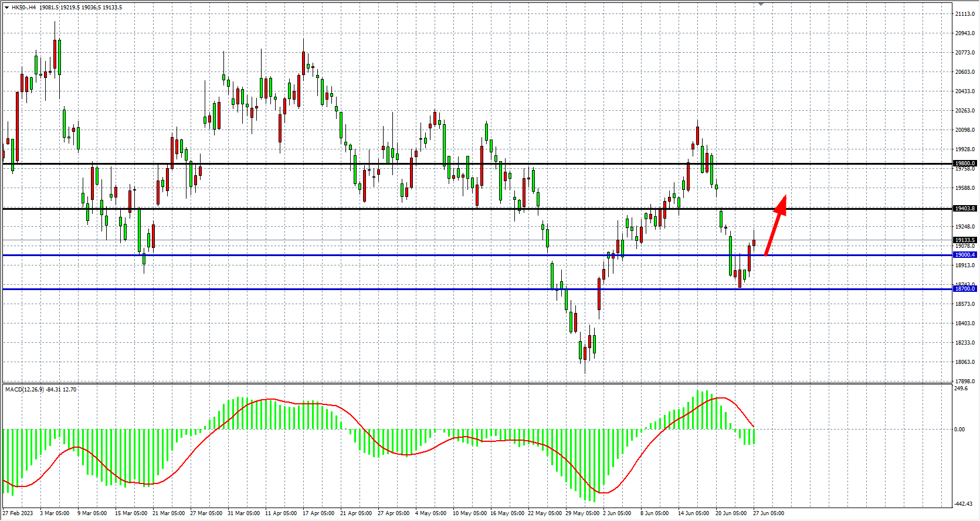
Task: Click the MACD 249.6 scale label
Action: (961, 389)
